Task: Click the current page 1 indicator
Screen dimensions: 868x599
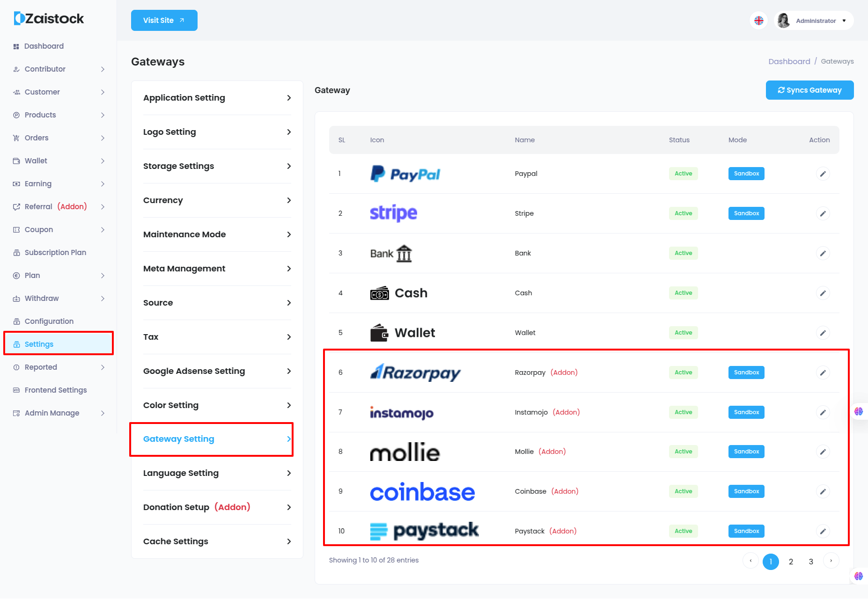Action: click(771, 562)
